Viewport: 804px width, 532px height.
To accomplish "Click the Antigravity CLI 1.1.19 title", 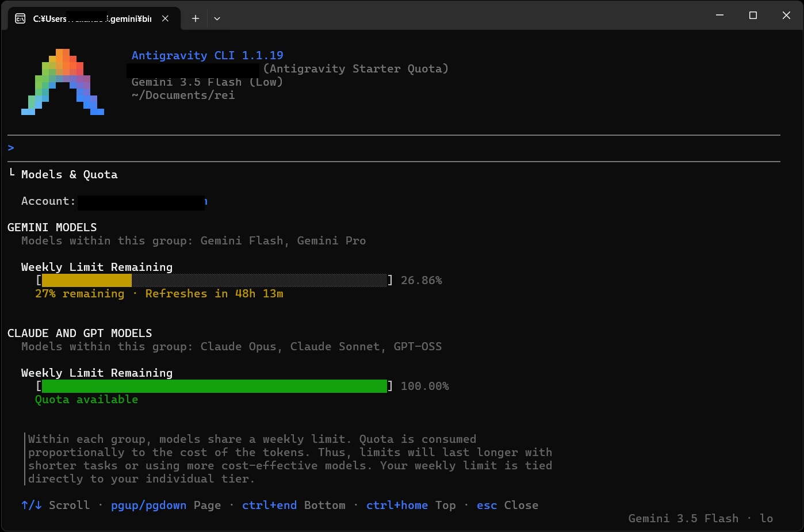I will (x=208, y=55).
